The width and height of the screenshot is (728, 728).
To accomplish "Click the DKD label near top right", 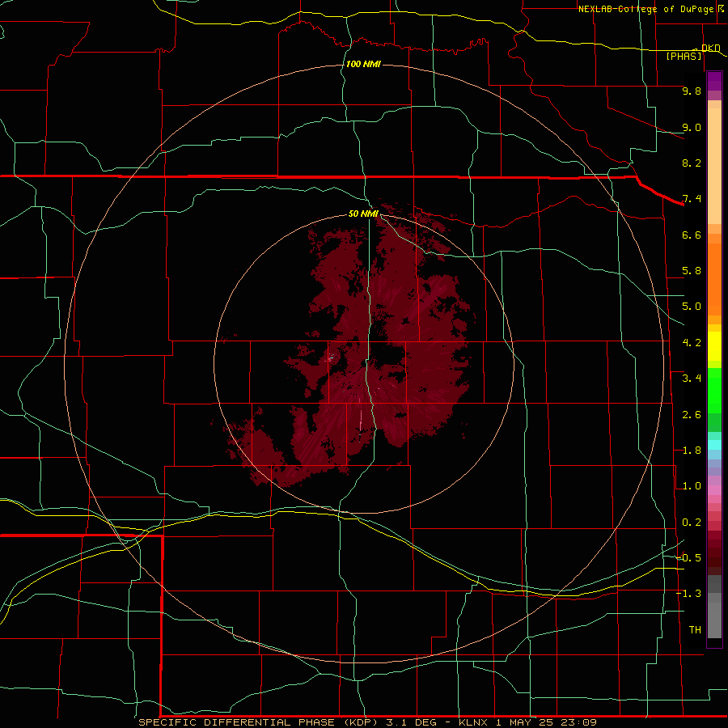I will (710, 48).
